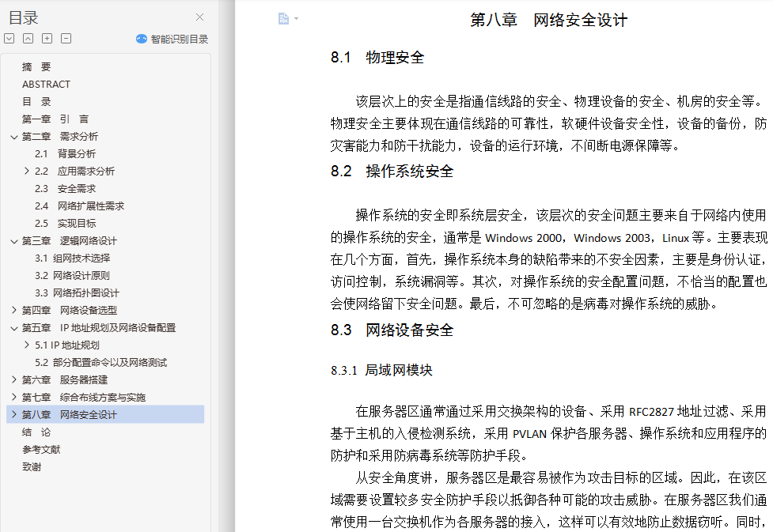773x532 pixels.
Task: Expand the 第七章 综合布线方案与实施 node
Action: [x=14, y=397]
